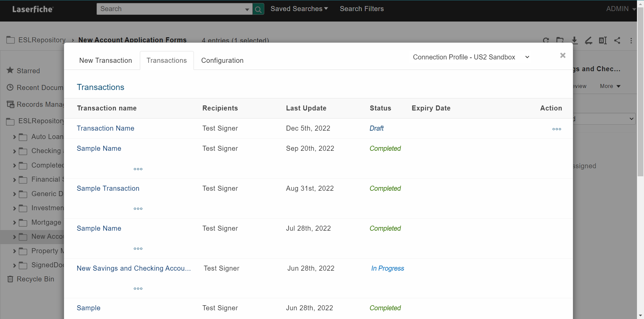This screenshot has height=319, width=644.
Task: Open the Transaction Name draft link
Action: click(105, 128)
